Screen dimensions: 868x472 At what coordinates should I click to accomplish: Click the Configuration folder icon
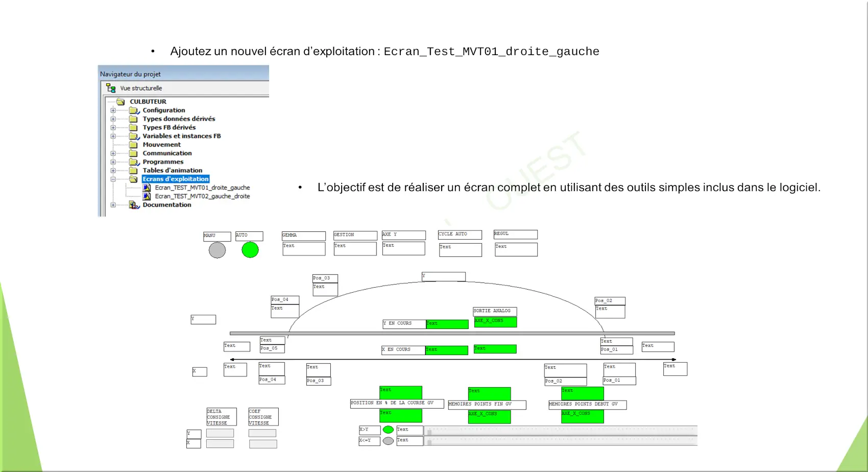click(x=134, y=110)
